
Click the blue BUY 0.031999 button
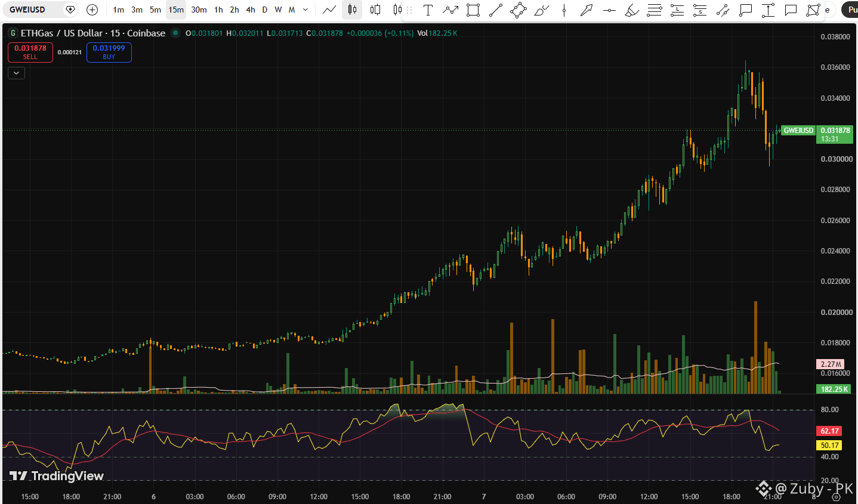click(109, 52)
